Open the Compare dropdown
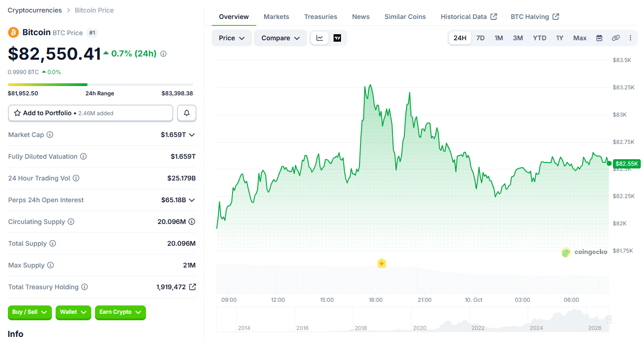 point(280,38)
